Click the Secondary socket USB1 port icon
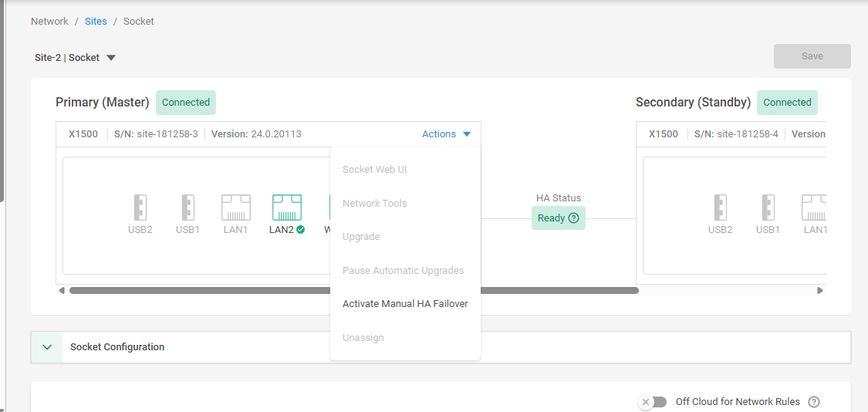This screenshot has width=868, height=412. (768, 208)
